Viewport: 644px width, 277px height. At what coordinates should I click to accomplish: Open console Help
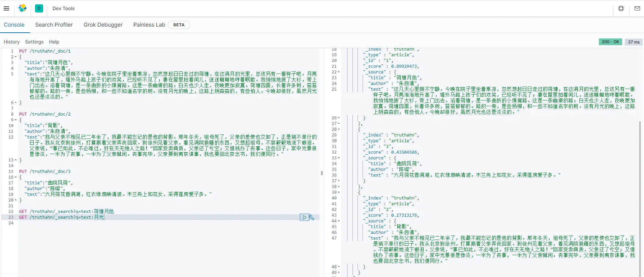[x=54, y=42]
